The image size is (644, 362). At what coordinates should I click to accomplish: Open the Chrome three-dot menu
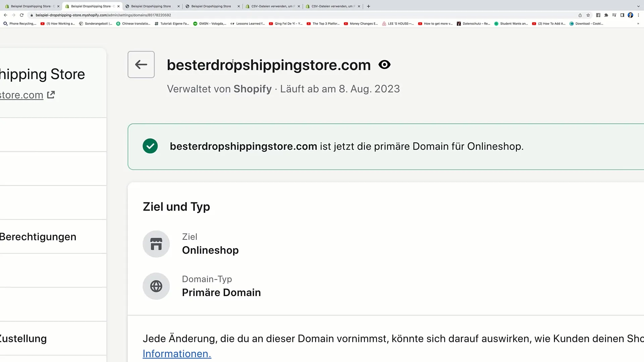639,15
